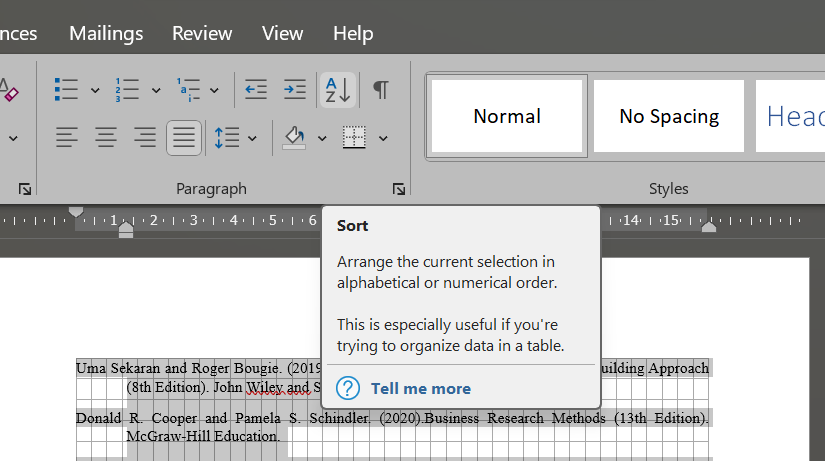The width and height of the screenshot is (825, 461).
Task: Click the text 'McGraw-Hill Education.'
Action: pos(203,436)
